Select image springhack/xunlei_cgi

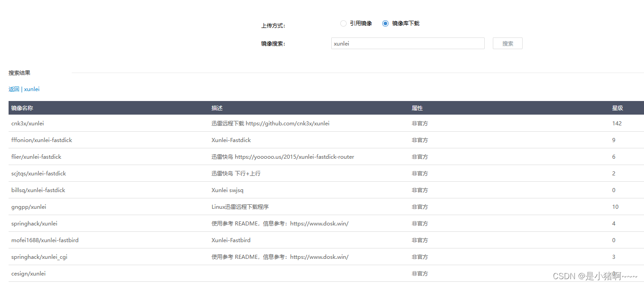click(x=39, y=257)
